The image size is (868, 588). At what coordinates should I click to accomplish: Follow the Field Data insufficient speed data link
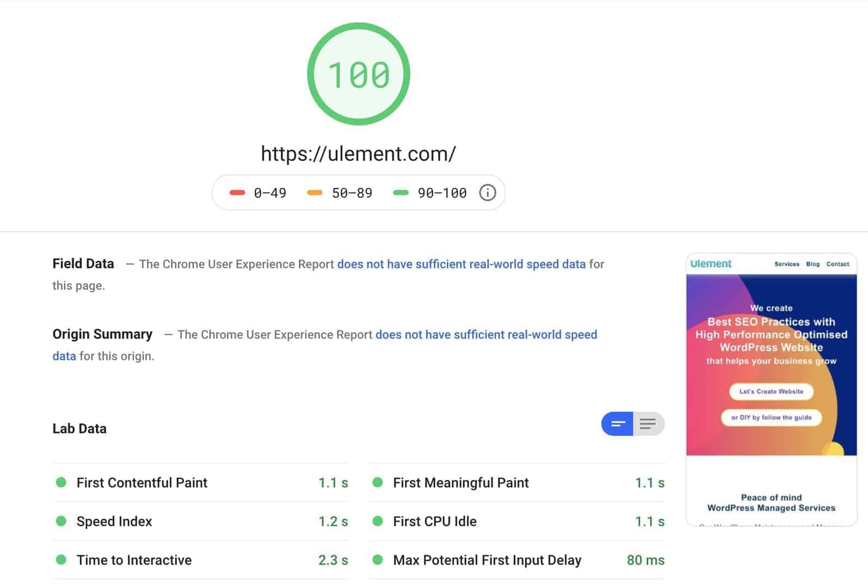pos(462,264)
